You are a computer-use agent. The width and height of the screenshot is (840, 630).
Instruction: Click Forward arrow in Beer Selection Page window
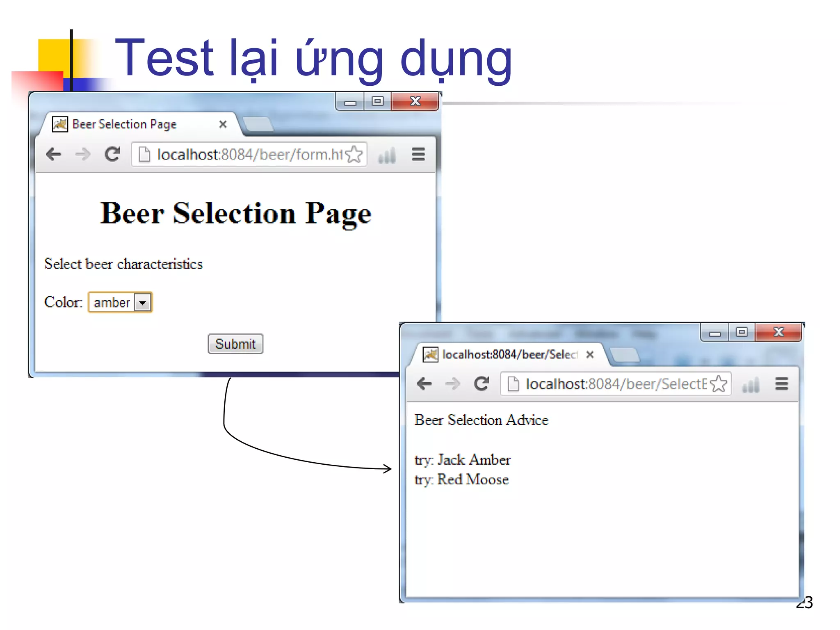(x=83, y=155)
